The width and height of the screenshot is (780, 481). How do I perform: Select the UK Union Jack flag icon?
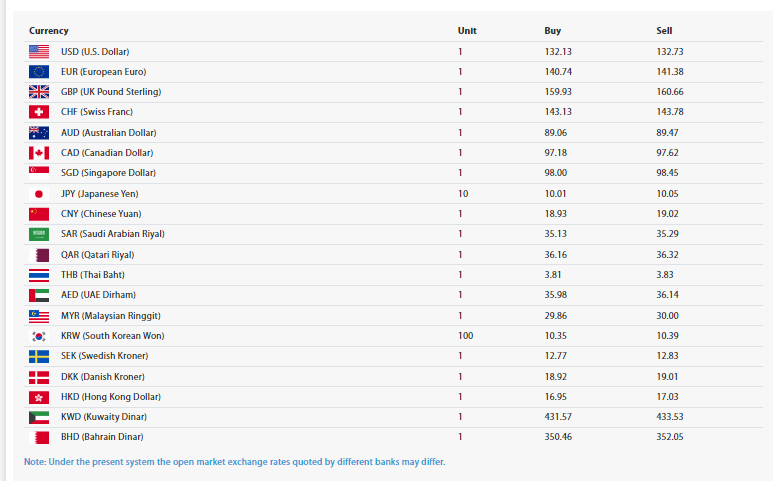(x=39, y=92)
